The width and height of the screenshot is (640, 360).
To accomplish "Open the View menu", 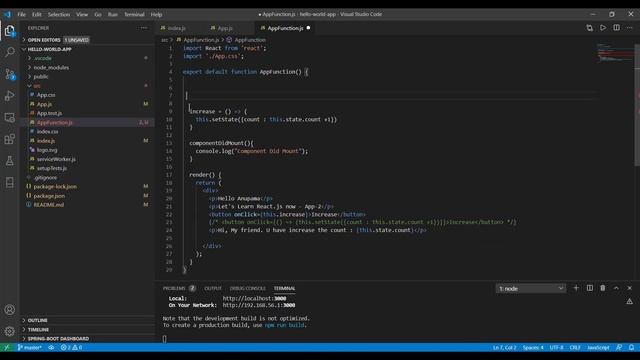I will pos(82,14).
